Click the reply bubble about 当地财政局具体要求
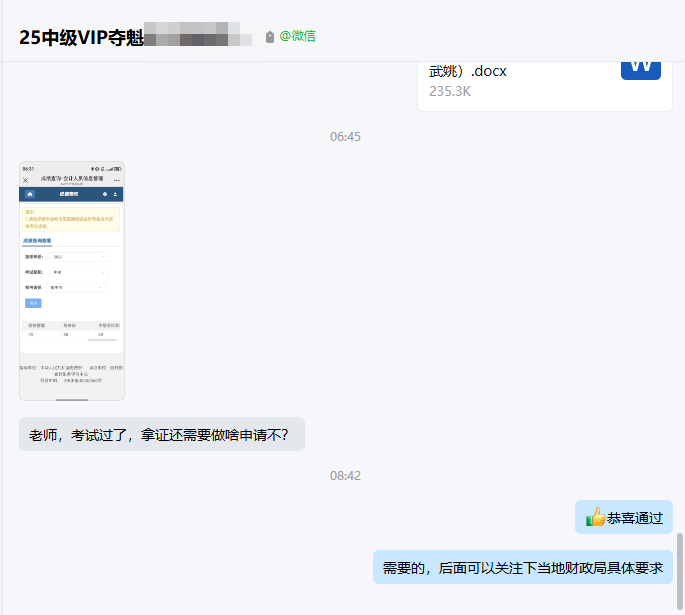Screen dimensions: 685x615 [523, 567]
